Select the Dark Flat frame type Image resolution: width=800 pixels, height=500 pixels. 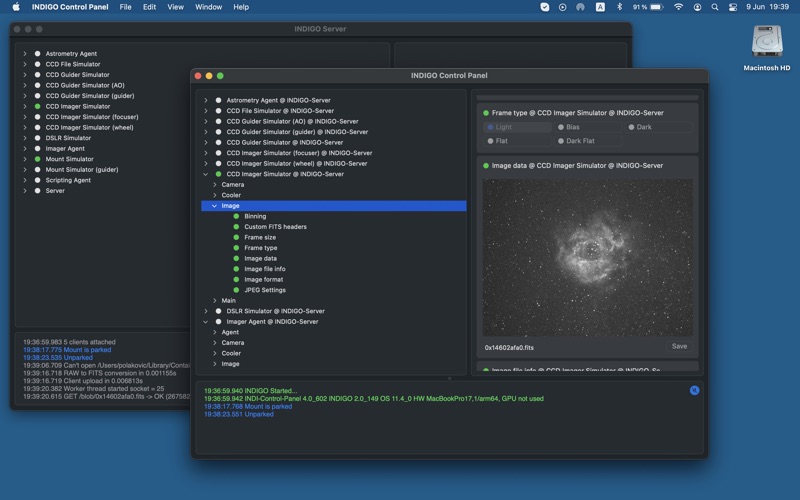[x=587, y=141]
